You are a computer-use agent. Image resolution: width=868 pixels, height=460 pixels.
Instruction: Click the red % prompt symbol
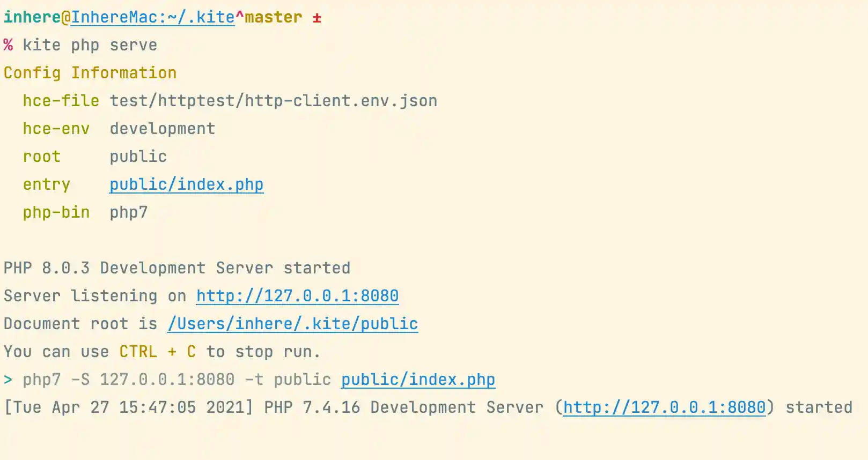8,45
